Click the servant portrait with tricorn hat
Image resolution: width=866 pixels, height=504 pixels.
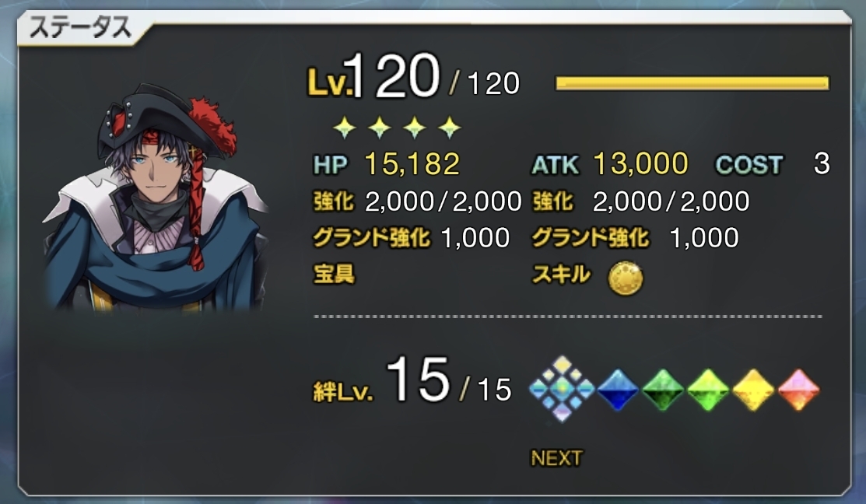(x=156, y=197)
